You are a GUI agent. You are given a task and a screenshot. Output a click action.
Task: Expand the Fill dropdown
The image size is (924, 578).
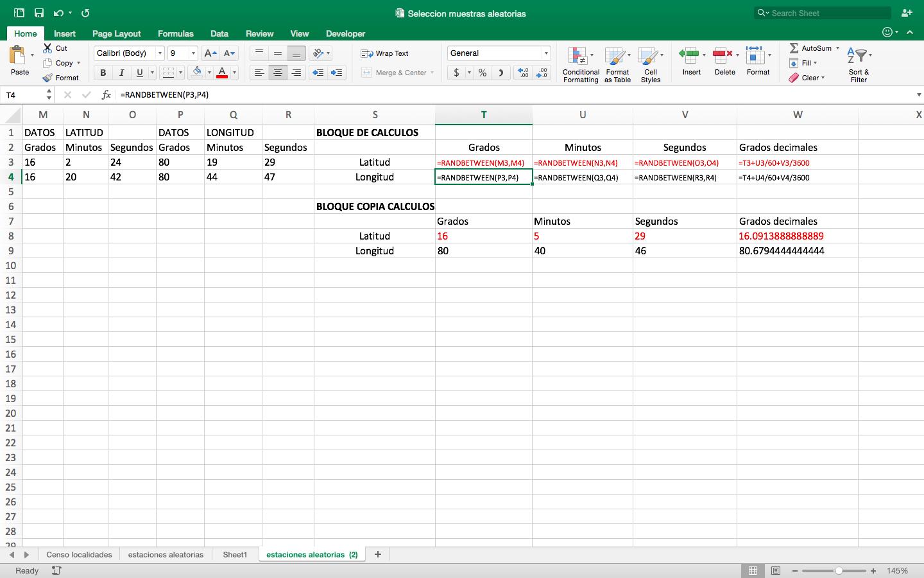[x=816, y=63]
